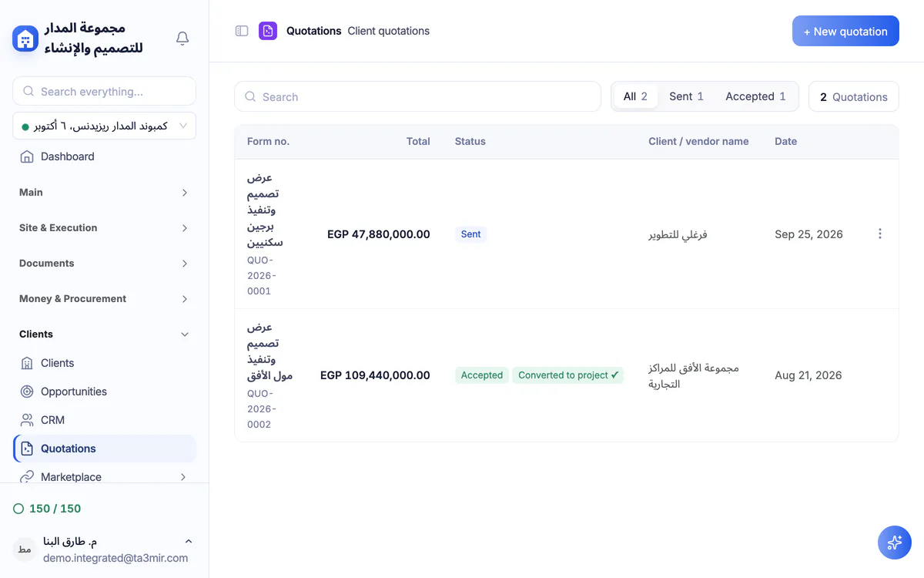Focus the quotations Search box
Screen dimensions: 924x578
[417, 97]
